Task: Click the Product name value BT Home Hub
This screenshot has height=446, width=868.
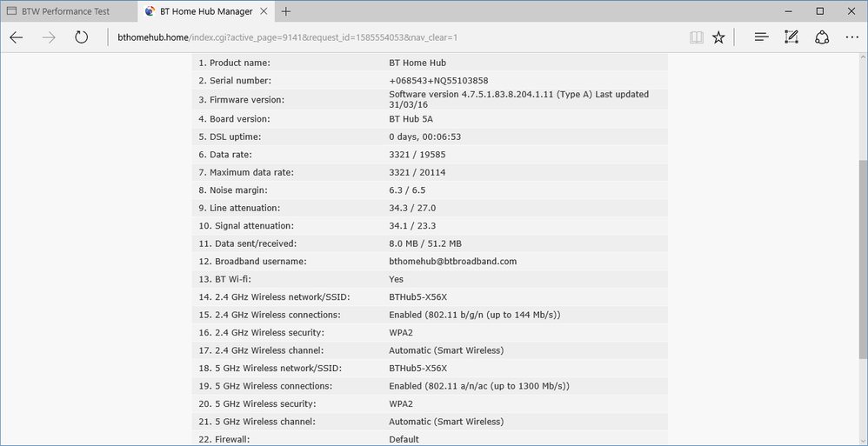Action: [x=417, y=63]
